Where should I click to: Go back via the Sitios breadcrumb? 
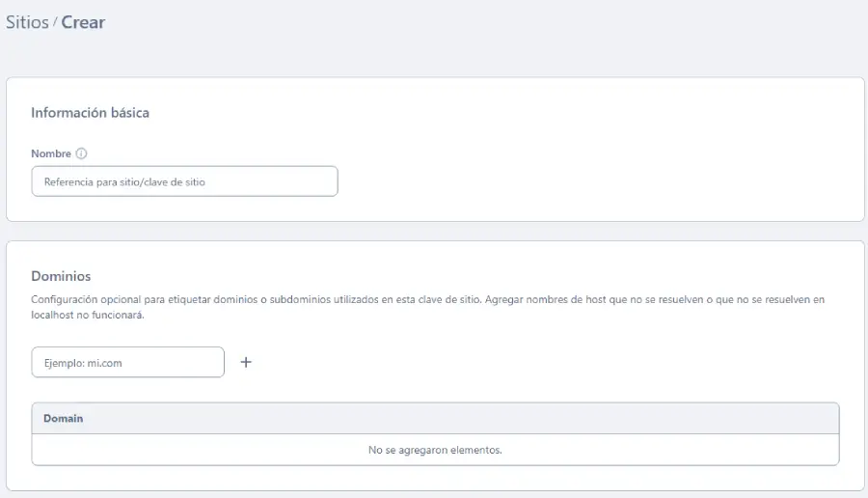(x=27, y=22)
